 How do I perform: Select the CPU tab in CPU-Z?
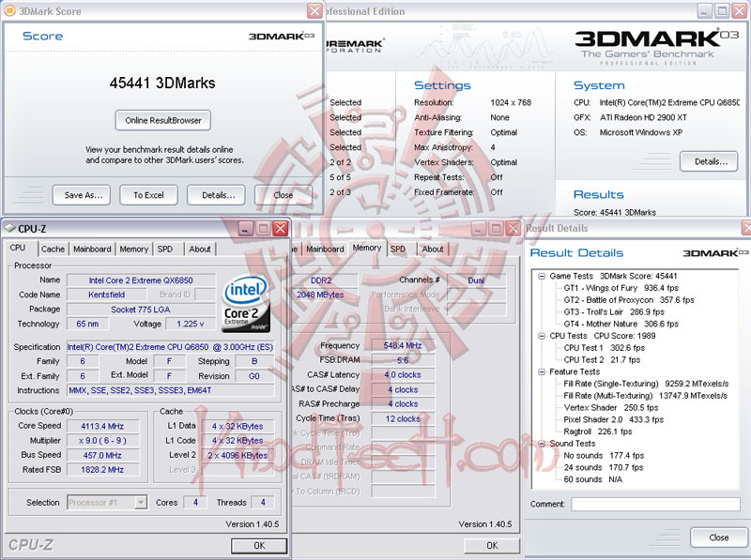tap(18, 248)
